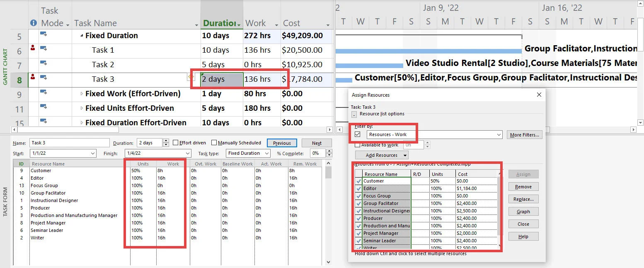
Task: Click checkmark beside Project Manager in Assign Resources
Action: 358,233
